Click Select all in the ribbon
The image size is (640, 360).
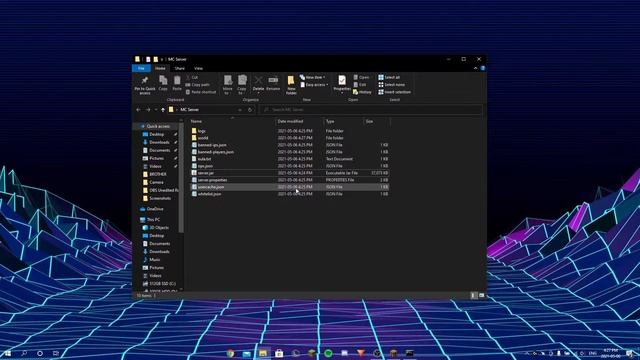pos(389,77)
